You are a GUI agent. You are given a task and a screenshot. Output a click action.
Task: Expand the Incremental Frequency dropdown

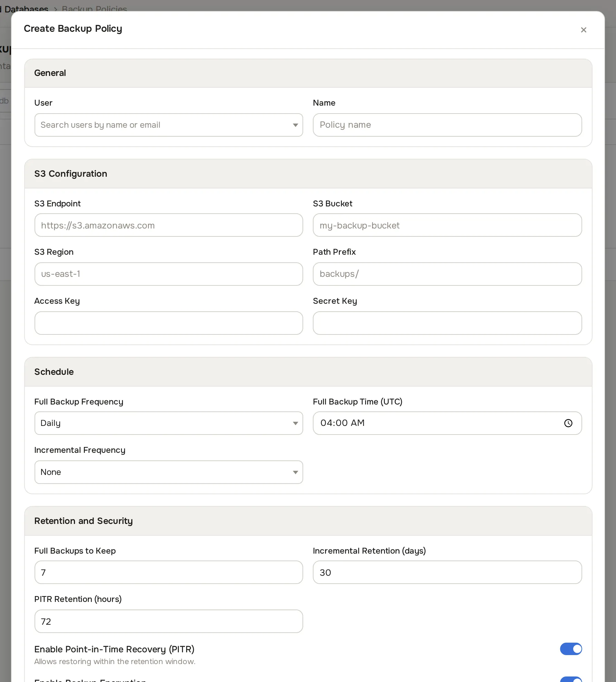pos(169,472)
